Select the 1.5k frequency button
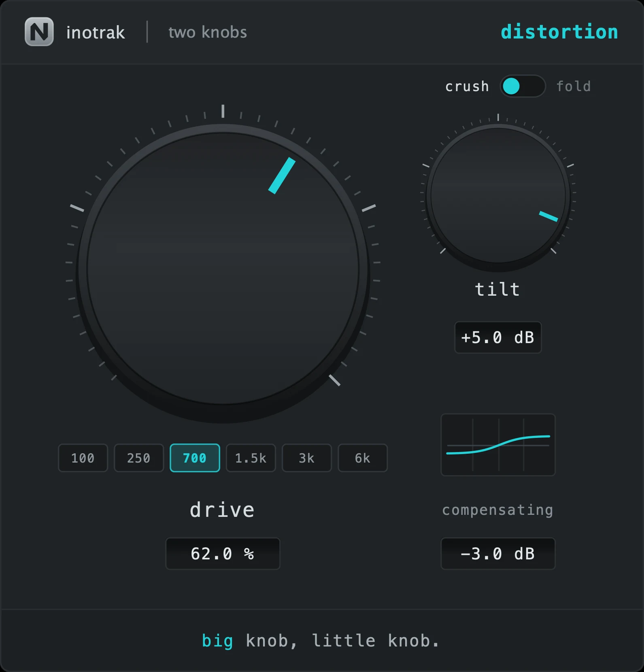The width and height of the screenshot is (644, 672). pos(251,458)
